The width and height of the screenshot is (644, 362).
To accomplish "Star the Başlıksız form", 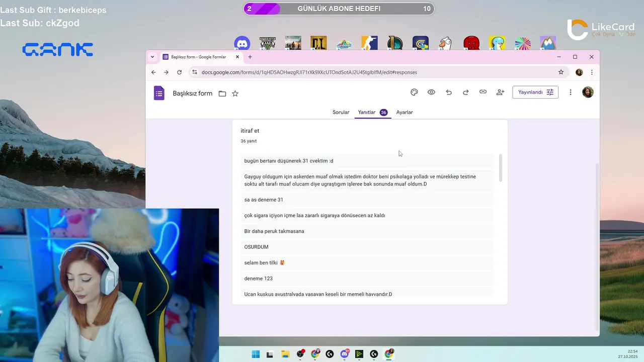I will 235,94.
